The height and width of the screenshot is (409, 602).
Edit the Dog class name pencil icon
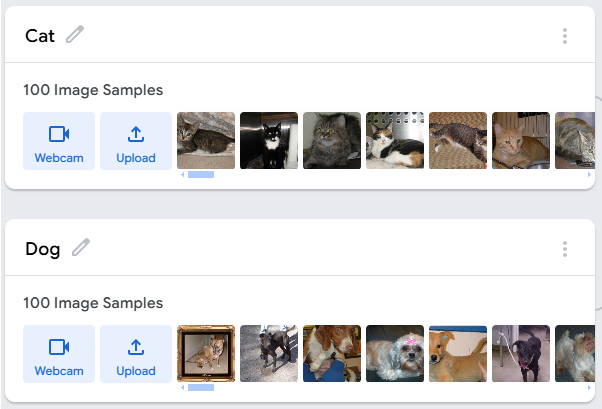81,248
